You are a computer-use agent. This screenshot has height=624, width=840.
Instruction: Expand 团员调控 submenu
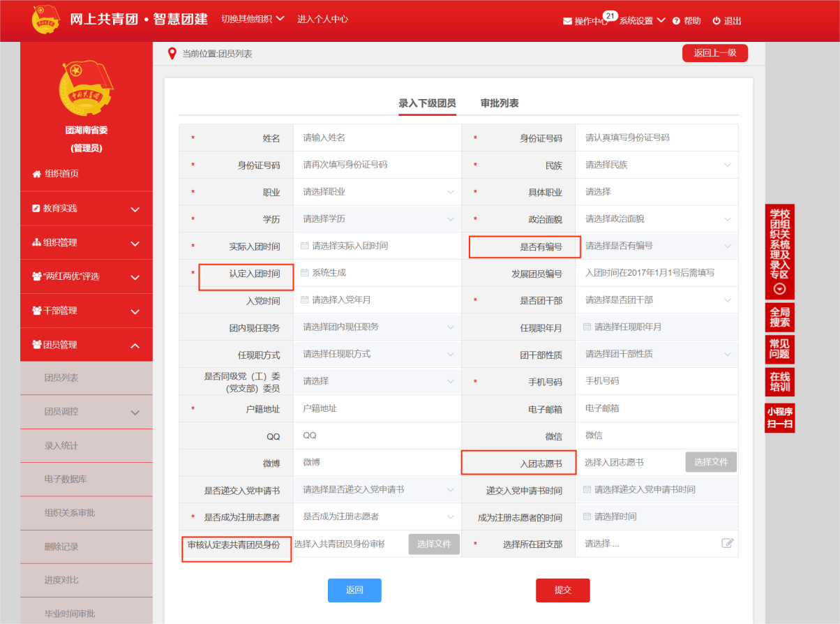(87, 412)
